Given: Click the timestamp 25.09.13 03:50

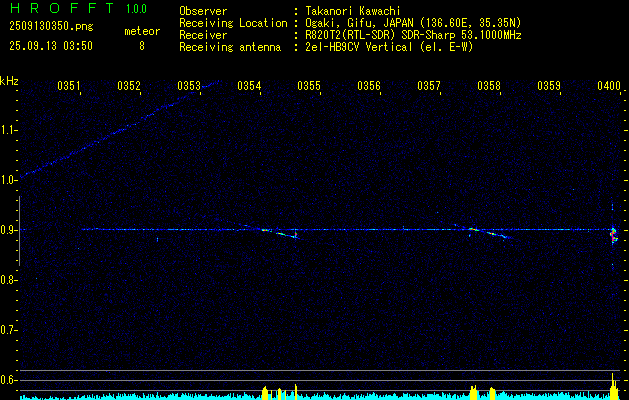Looking at the screenshot, I should click(x=51, y=46).
